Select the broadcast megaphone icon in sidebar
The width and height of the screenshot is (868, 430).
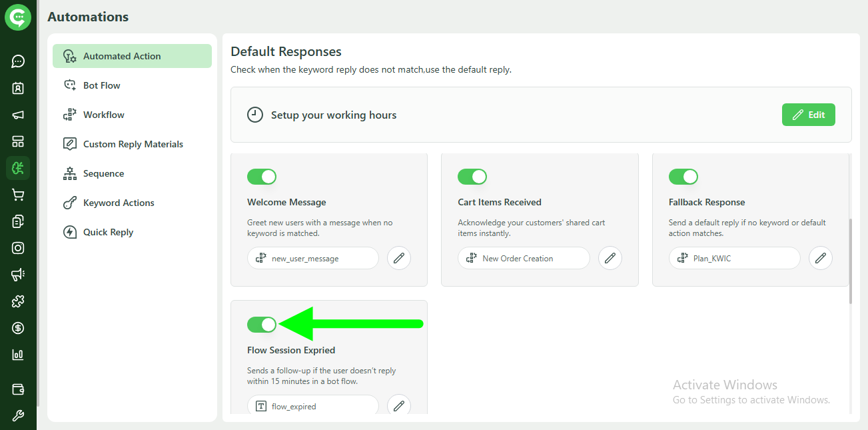(x=18, y=115)
